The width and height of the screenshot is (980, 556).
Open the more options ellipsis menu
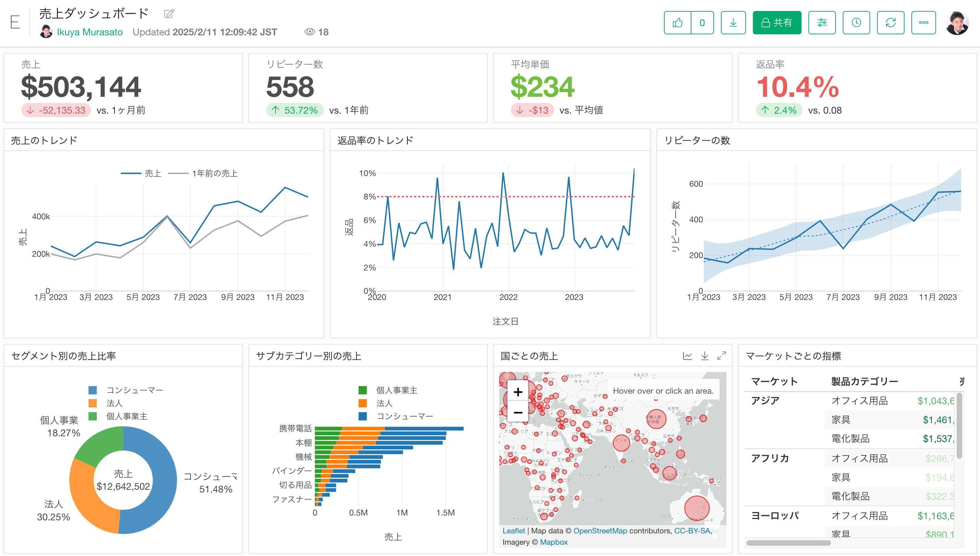coord(923,23)
